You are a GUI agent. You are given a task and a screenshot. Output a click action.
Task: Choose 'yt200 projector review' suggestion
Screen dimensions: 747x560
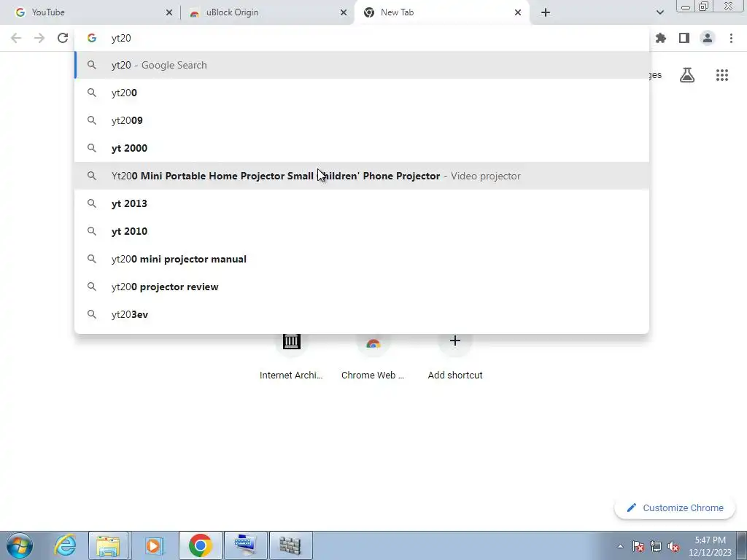[x=362, y=287]
